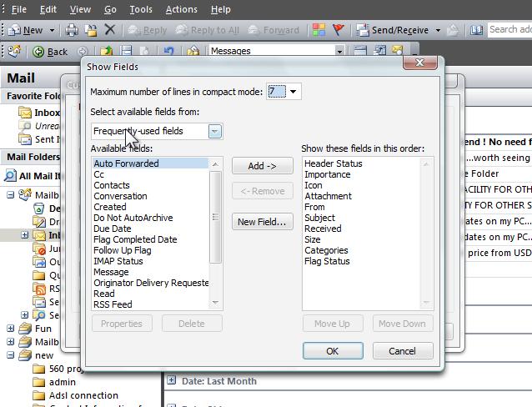Open the File menu
The image size is (532, 407).
point(18,9)
